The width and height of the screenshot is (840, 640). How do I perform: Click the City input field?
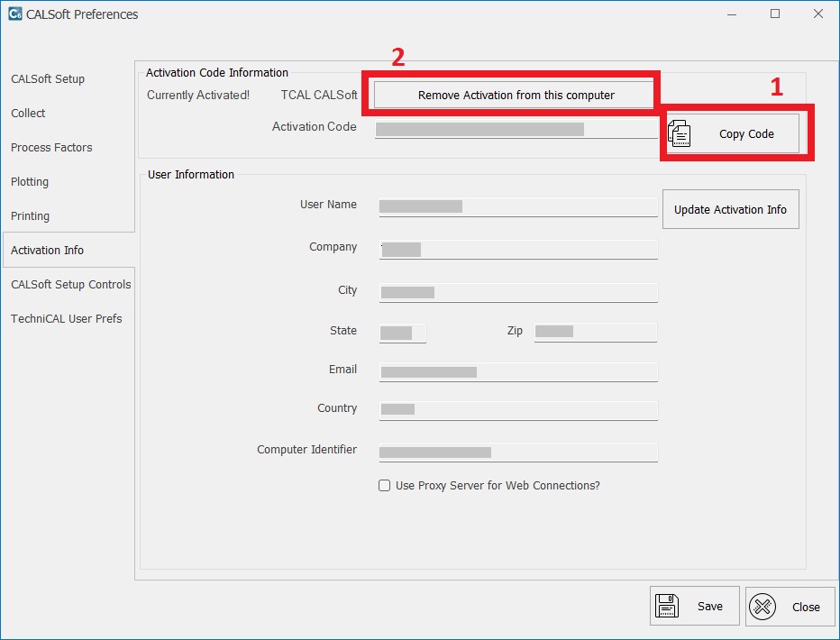(x=518, y=292)
